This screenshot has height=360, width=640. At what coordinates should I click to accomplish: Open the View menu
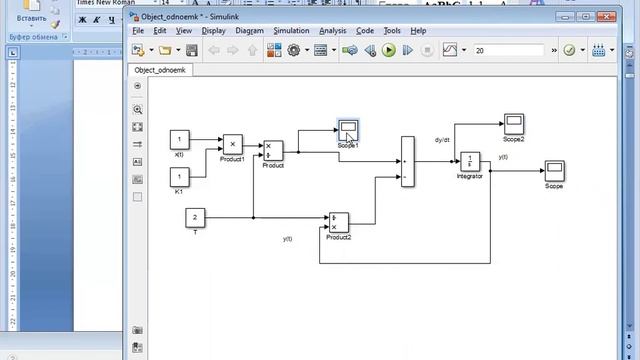pyautogui.click(x=184, y=31)
